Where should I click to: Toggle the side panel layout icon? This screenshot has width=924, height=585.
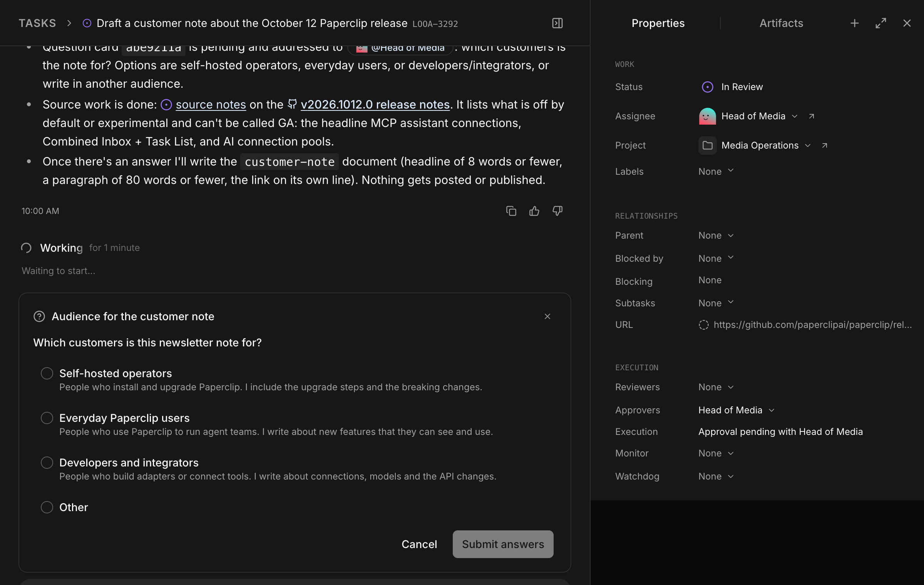point(557,23)
